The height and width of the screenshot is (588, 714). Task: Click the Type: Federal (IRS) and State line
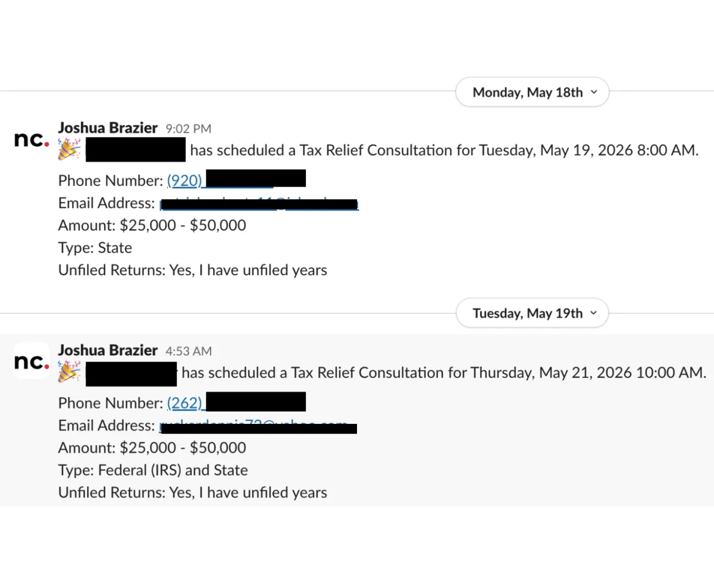pos(153,470)
